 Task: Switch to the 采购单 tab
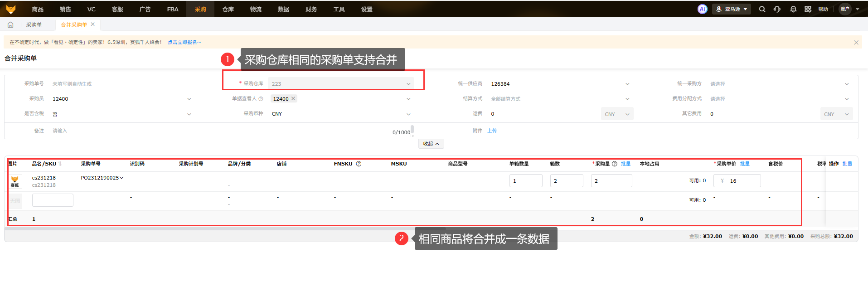click(x=34, y=25)
